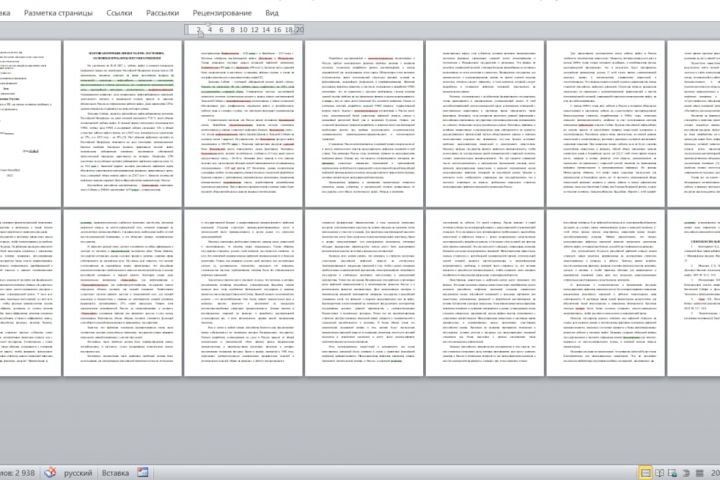720x480 pixels.
Task: Click the fourth page in the top row
Action: 364,123
